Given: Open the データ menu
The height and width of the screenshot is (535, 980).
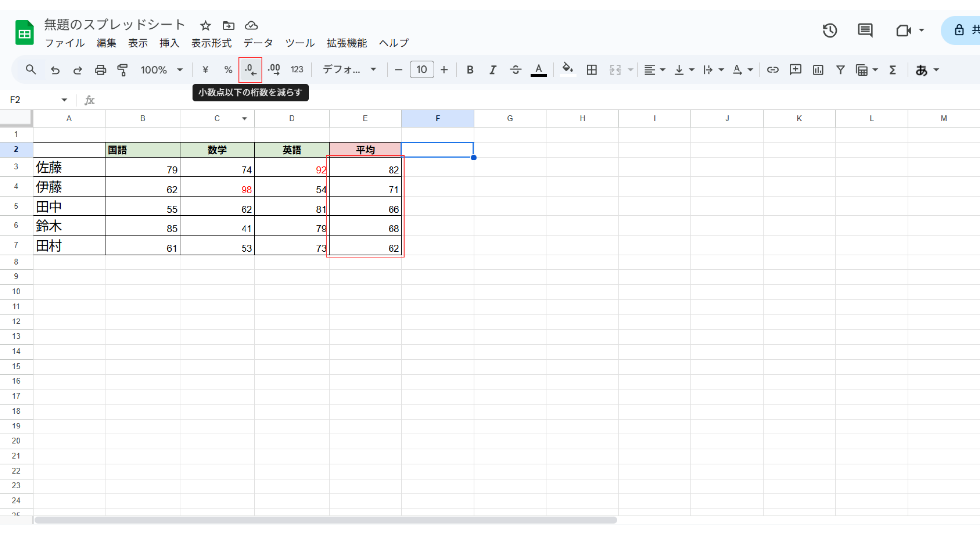Looking at the screenshot, I should coord(258,43).
